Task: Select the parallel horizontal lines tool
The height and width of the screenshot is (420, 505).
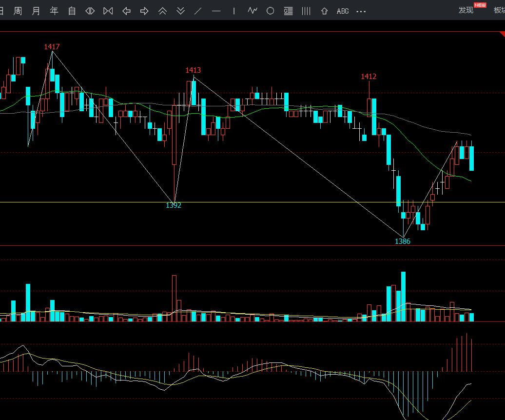Action: 288,11
